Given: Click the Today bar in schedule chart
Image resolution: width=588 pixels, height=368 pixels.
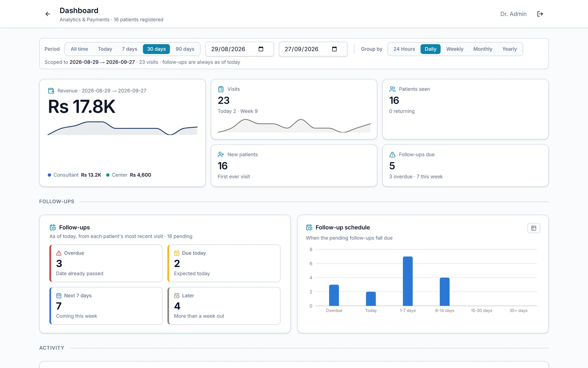Looking at the screenshot, I should [371, 299].
